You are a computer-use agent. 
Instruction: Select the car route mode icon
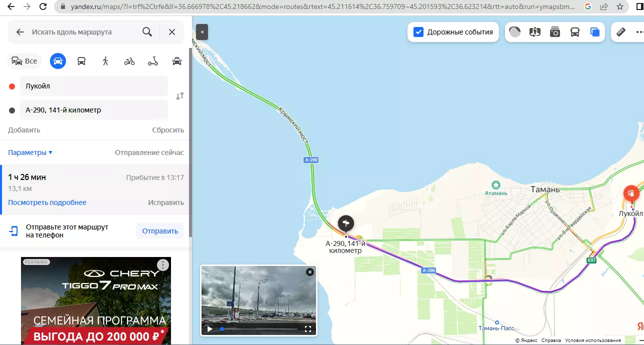click(x=58, y=61)
